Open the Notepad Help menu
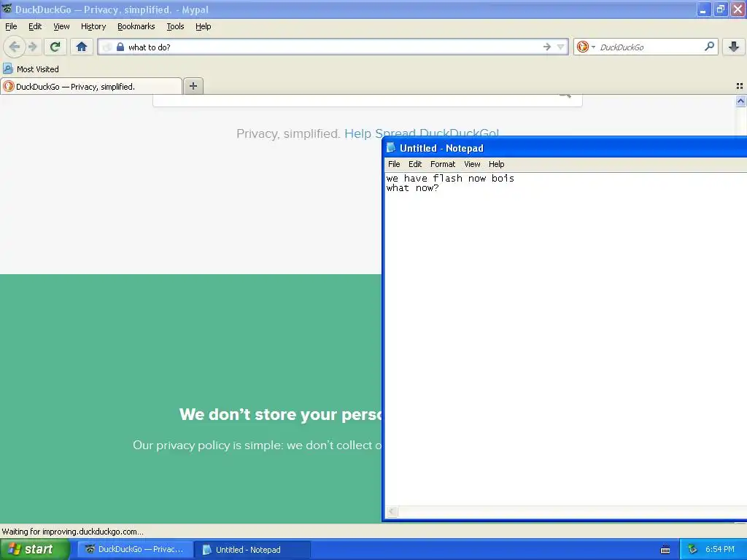 [x=496, y=164]
